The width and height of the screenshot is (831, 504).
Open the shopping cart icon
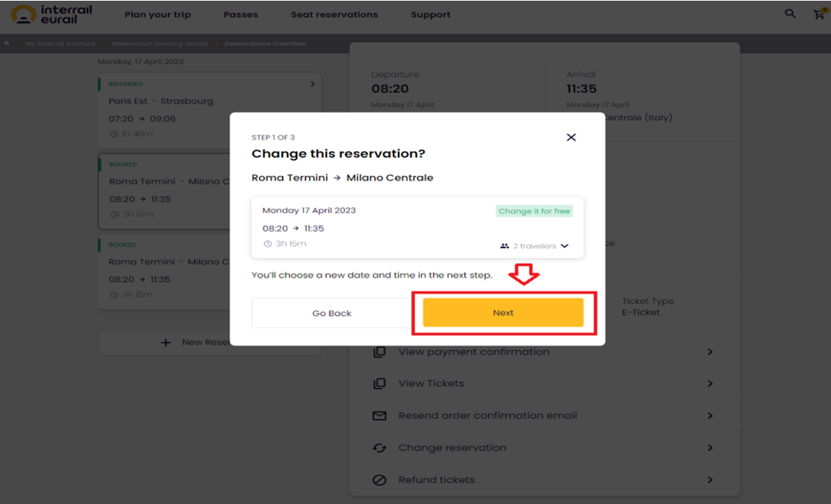click(x=820, y=14)
